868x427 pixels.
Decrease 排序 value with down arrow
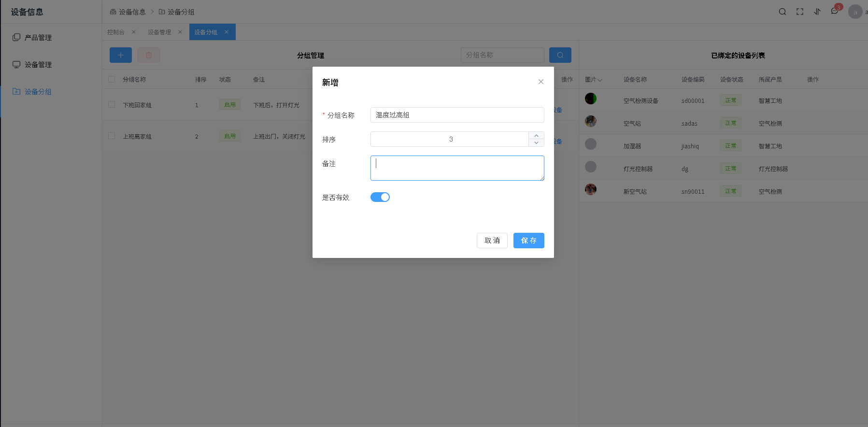point(536,143)
